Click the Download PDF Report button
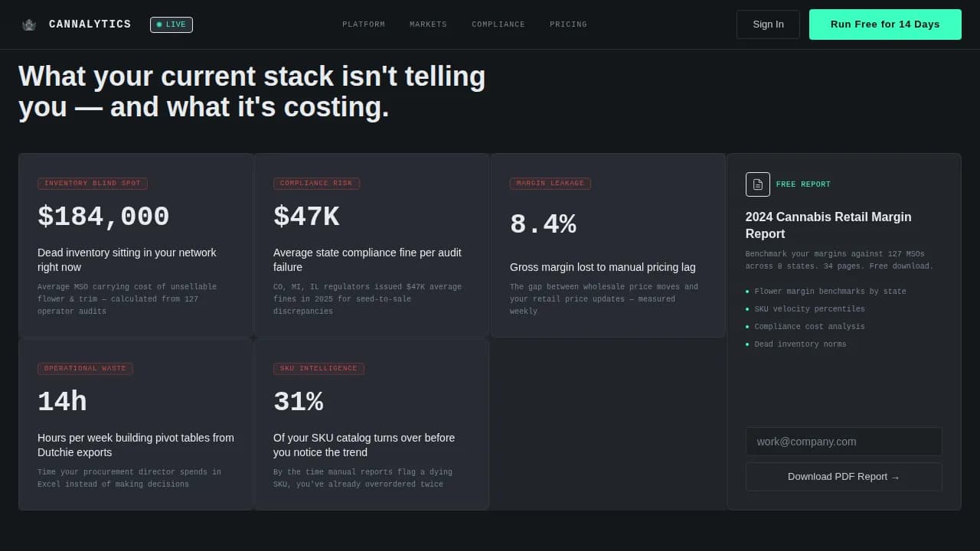 click(844, 477)
